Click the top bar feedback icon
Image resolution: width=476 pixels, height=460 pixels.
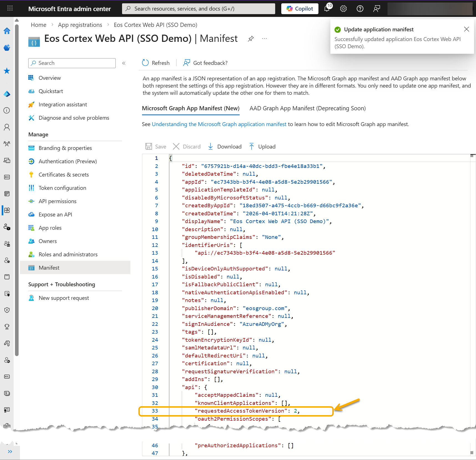pyautogui.click(x=377, y=9)
